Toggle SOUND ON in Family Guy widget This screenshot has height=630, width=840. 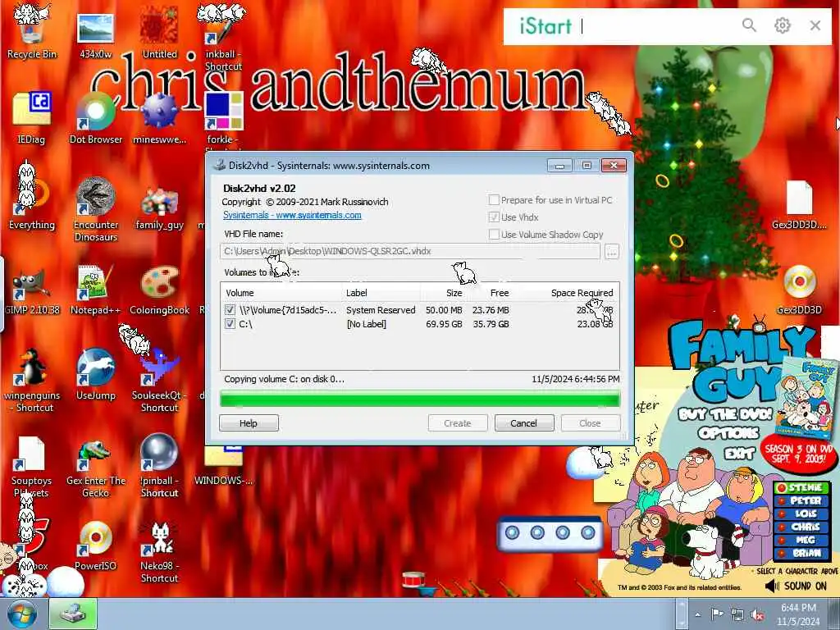[x=796, y=586]
